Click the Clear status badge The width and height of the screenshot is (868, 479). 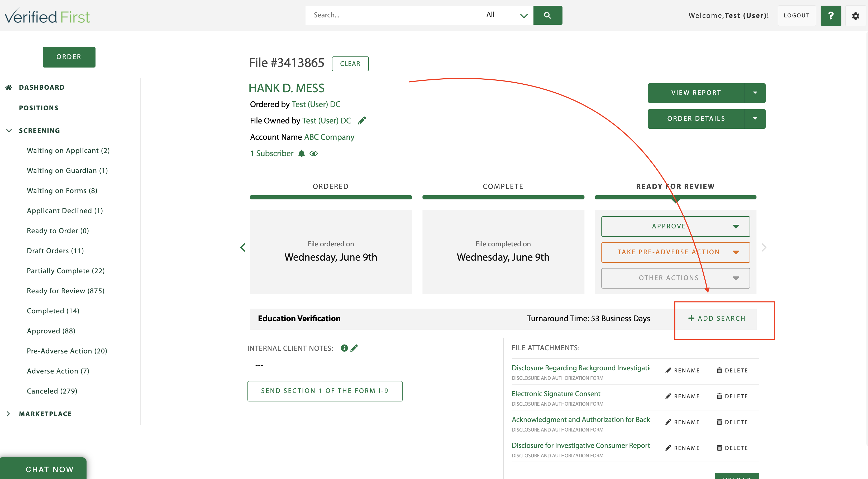coord(350,64)
